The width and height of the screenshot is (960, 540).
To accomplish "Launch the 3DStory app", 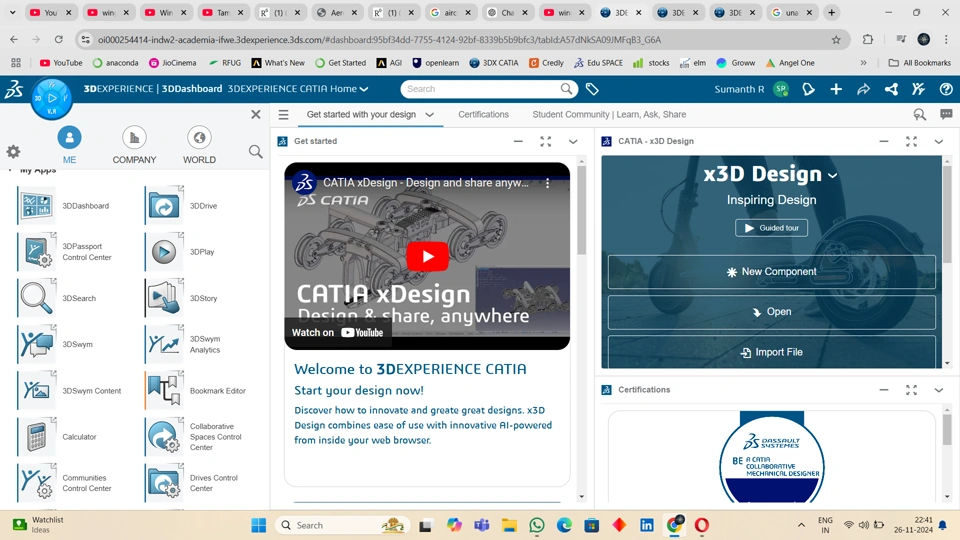I will tap(164, 298).
